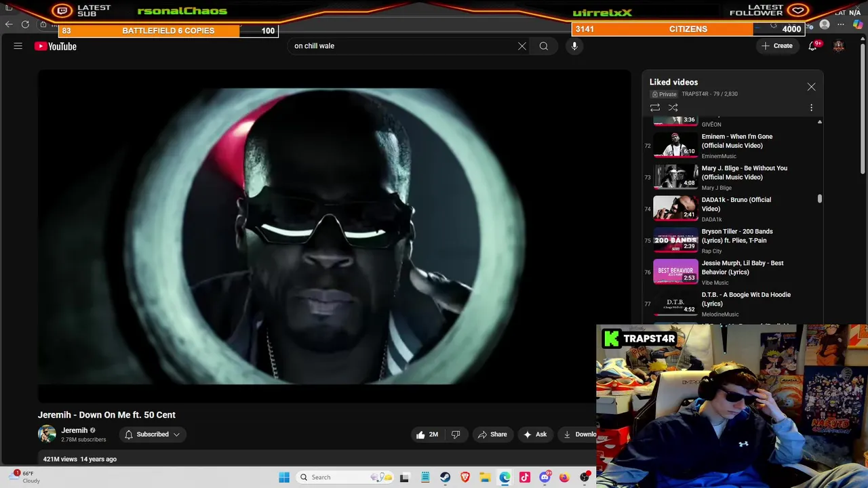Open browser profile icon in Edge toolbar
Viewport: 868px width, 488px height.
pos(825,24)
